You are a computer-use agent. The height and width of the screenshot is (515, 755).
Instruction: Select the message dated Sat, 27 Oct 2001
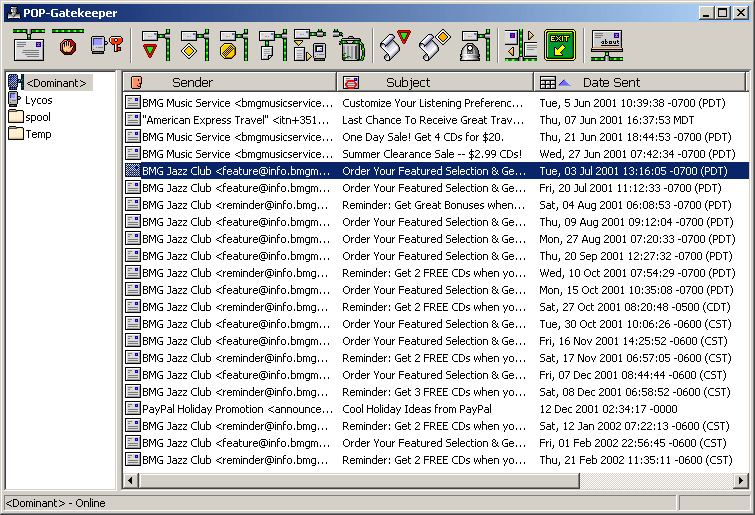pos(436,307)
